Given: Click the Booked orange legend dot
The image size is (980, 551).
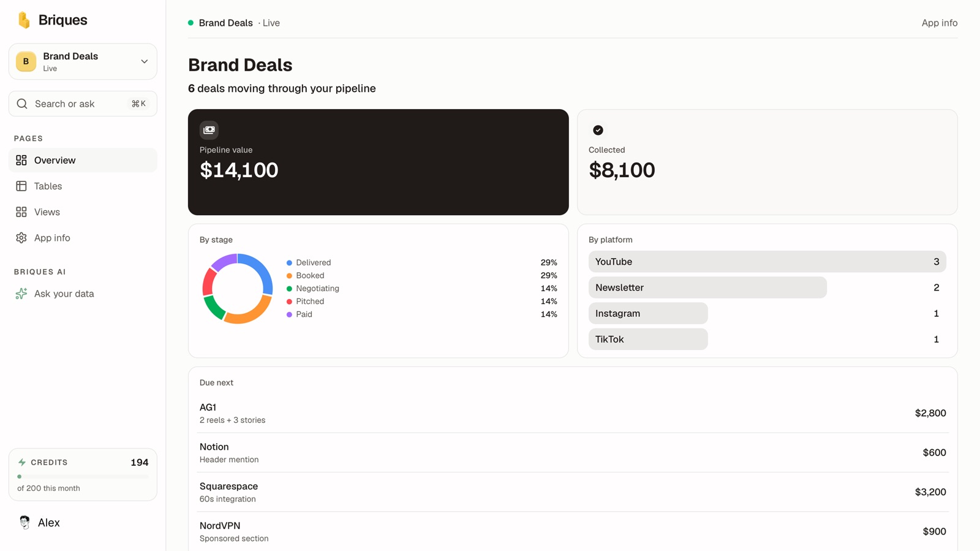Looking at the screenshot, I should pyautogui.click(x=289, y=276).
